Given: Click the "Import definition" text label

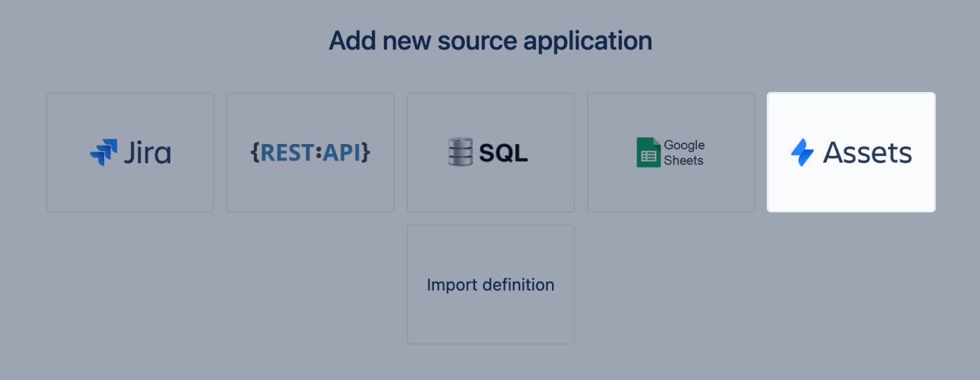Looking at the screenshot, I should pos(491,285).
